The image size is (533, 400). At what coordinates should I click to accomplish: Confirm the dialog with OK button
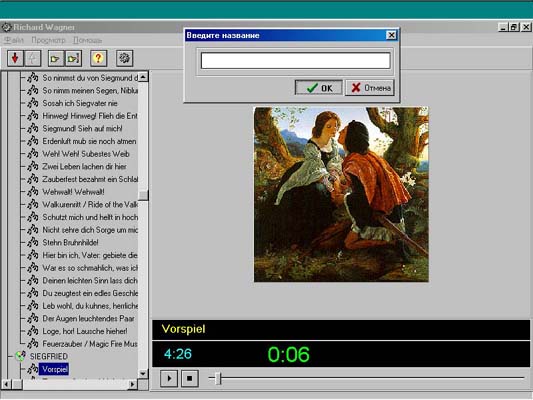click(x=319, y=88)
